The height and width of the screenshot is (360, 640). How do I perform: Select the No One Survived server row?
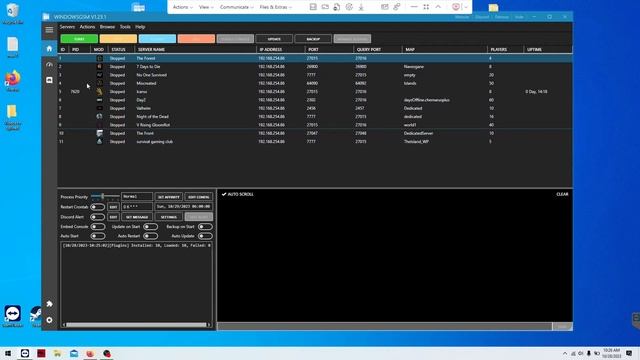[315, 75]
